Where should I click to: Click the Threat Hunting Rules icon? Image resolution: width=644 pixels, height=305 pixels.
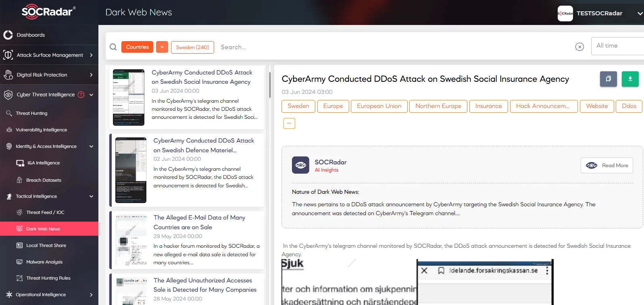click(19, 278)
